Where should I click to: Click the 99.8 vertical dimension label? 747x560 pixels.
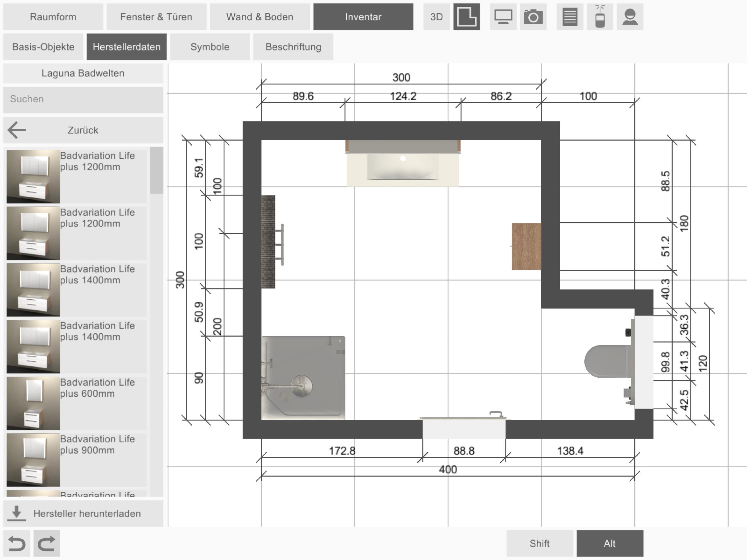[x=665, y=362]
